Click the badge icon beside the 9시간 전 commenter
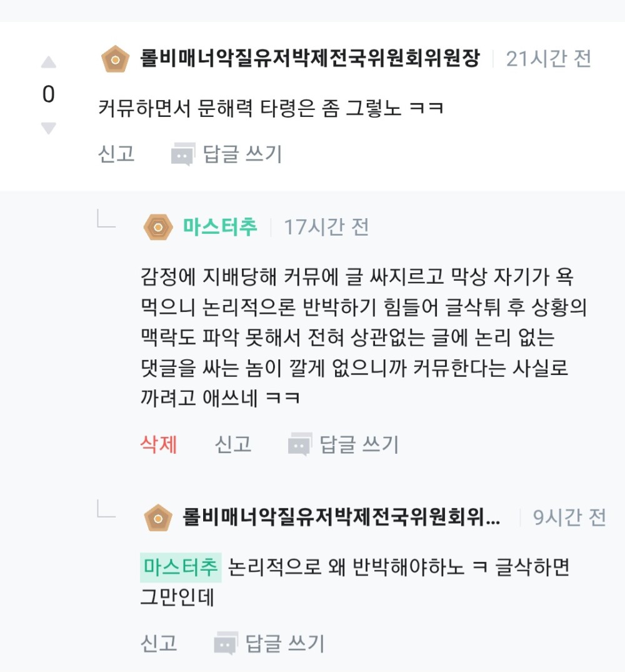 click(x=158, y=518)
